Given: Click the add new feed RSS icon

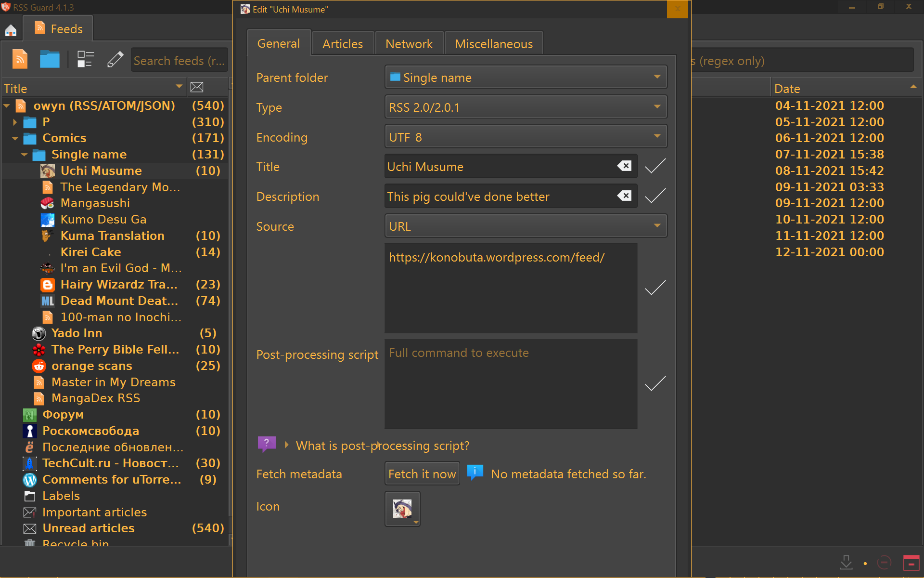Looking at the screenshot, I should coord(20,60).
